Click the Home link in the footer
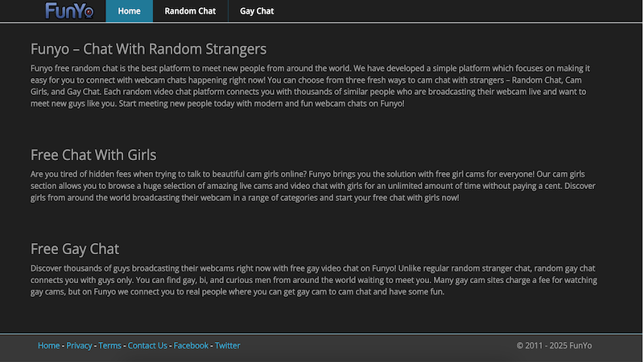Screen dimensions: 644x362 point(48,346)
